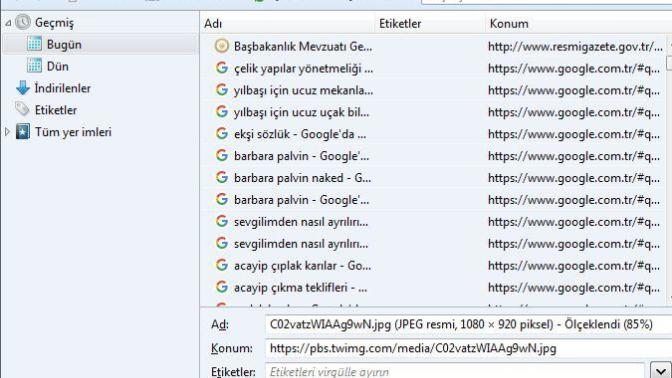Select Tüm yer imleri label
Image resolution: width=672 pixels, height=378 pixels.
[x=73, y=132]
